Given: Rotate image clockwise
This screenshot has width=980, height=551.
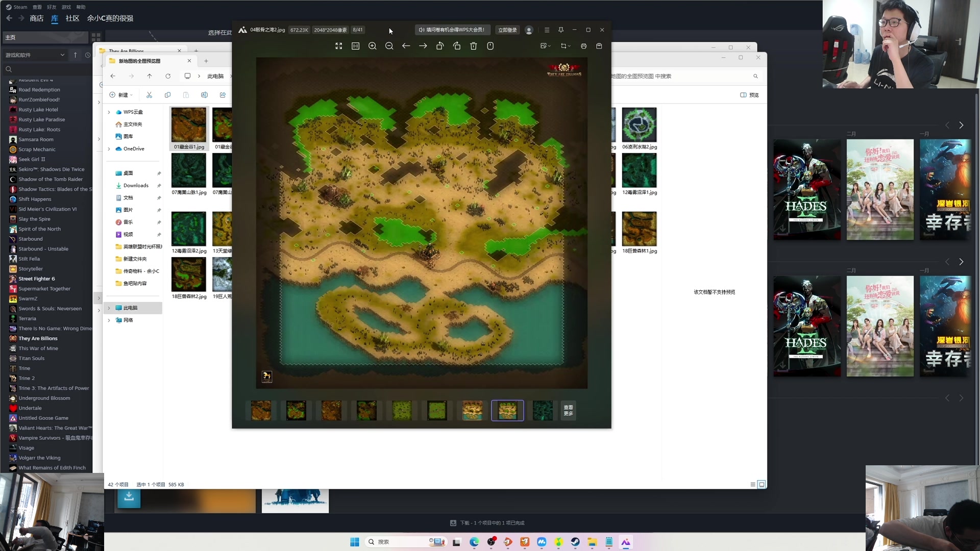Looking at the screenshot, I should 457,46.
